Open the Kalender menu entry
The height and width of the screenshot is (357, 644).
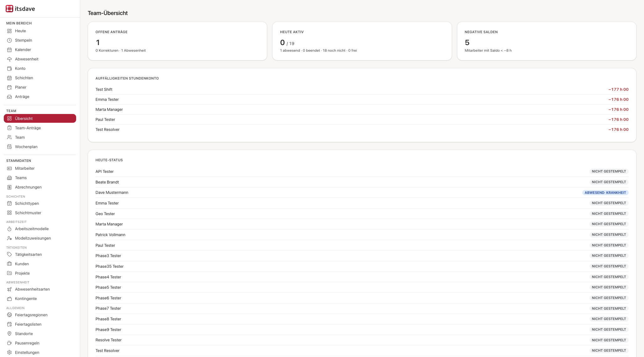[40, 50]
